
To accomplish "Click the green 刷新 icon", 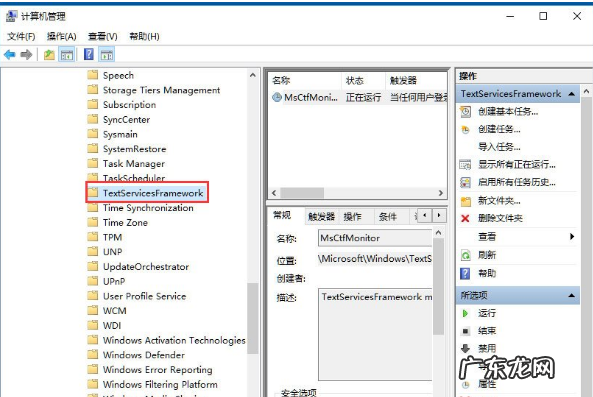I will pos(465,255).
